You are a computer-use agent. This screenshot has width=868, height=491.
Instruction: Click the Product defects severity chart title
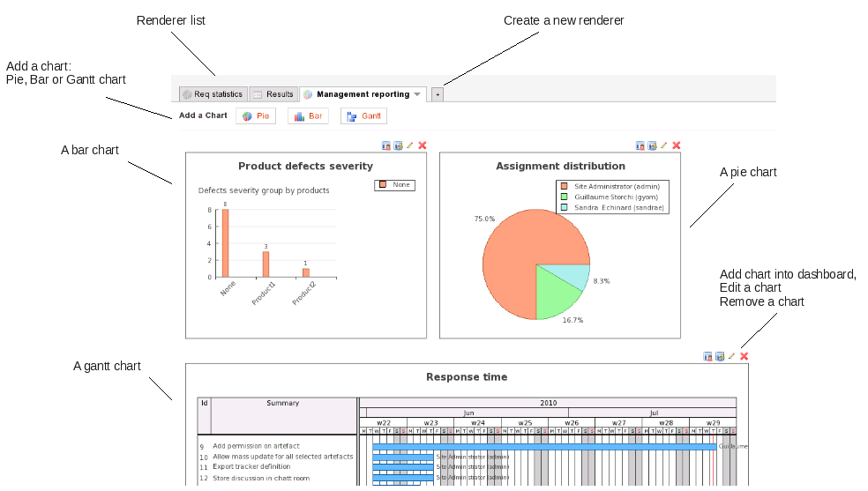(305, 166)
